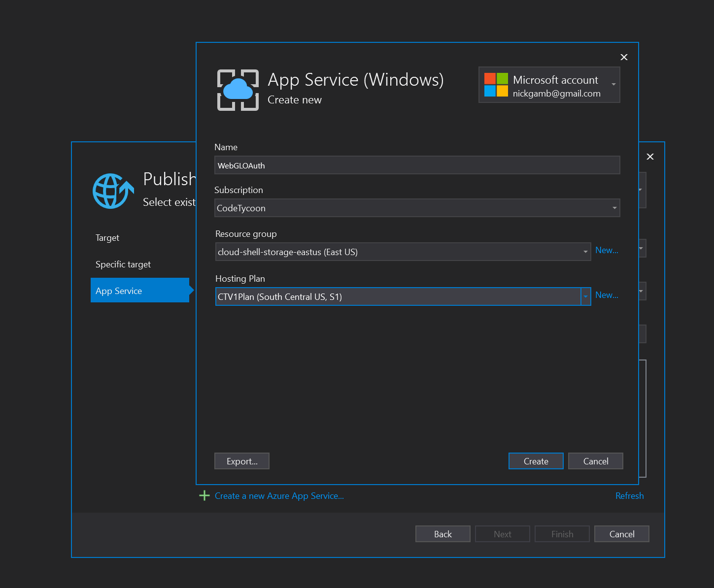Go to Specific target step
714x588 pixels.
pos(123,264)
